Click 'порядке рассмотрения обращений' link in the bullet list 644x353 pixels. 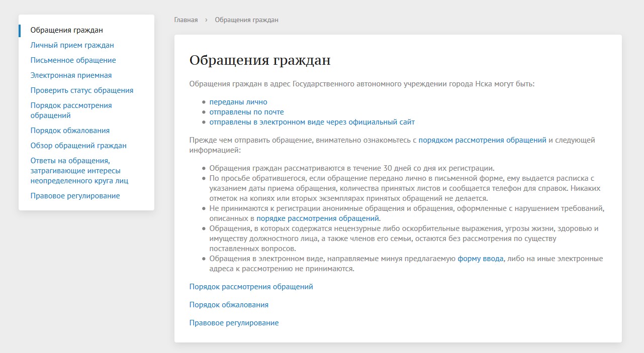pyautogui.click(x=318, y=218)
